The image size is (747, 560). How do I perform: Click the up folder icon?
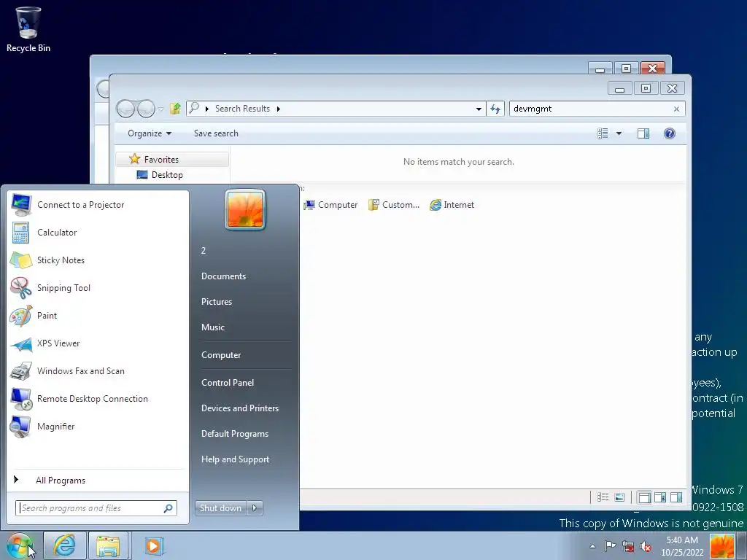tap(175, 109)
